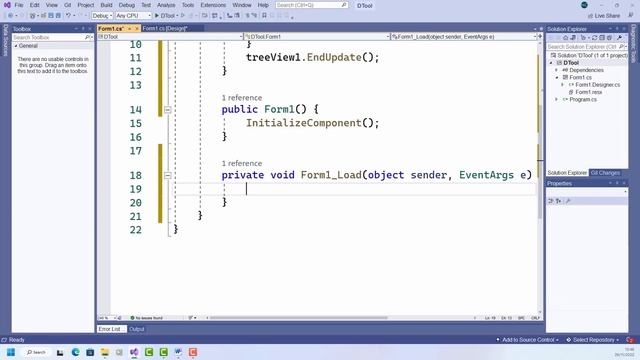Open the Extensions menu
The image size is (640, 360).
(213, 5)
